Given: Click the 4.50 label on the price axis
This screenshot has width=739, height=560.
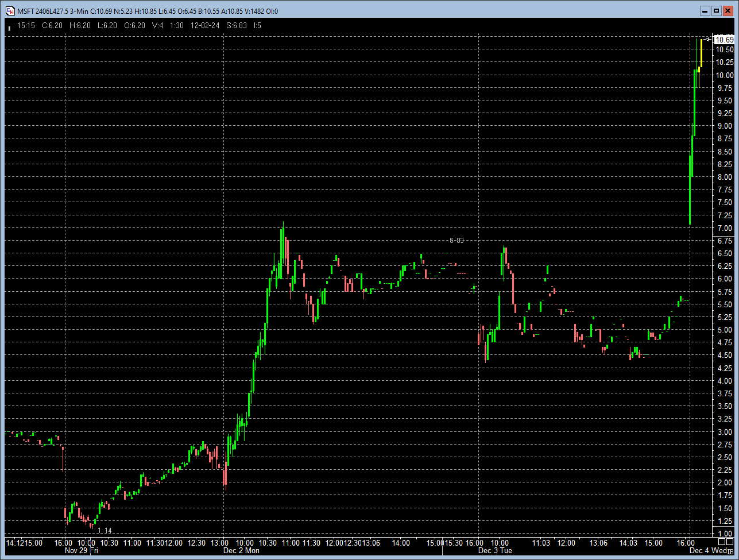Looking at the screenshot, I should [725, 356].
